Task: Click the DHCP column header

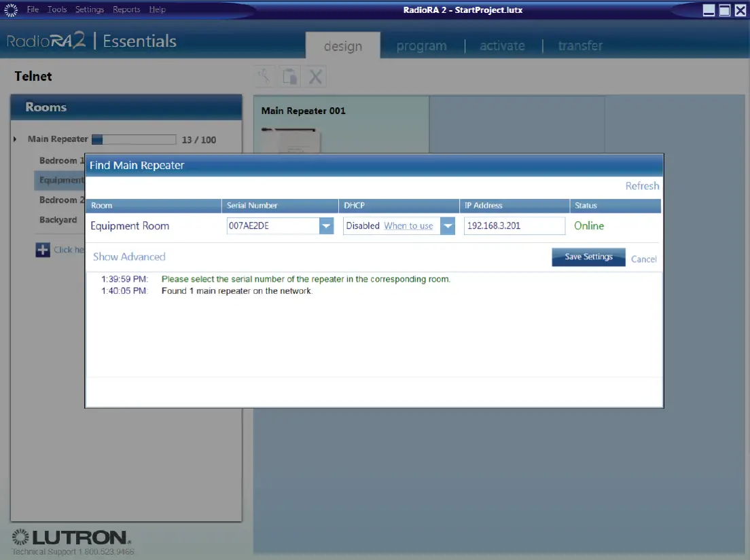Action: pos(399,206)
